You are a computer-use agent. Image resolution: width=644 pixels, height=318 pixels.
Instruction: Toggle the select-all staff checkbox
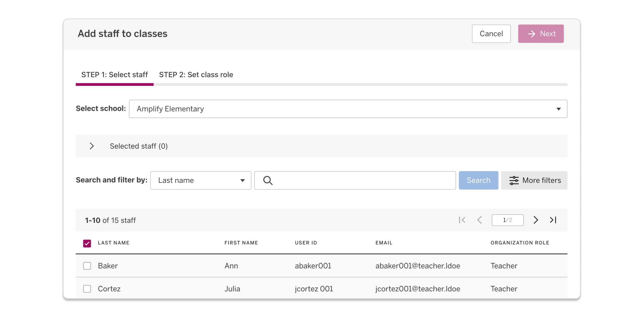[x=87, y=243]
